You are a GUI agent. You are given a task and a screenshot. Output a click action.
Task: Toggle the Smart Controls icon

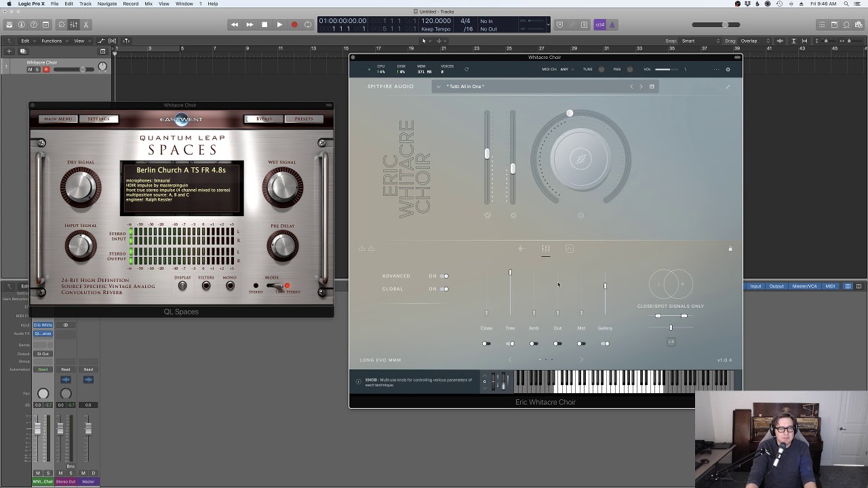(x=62, y=25)
